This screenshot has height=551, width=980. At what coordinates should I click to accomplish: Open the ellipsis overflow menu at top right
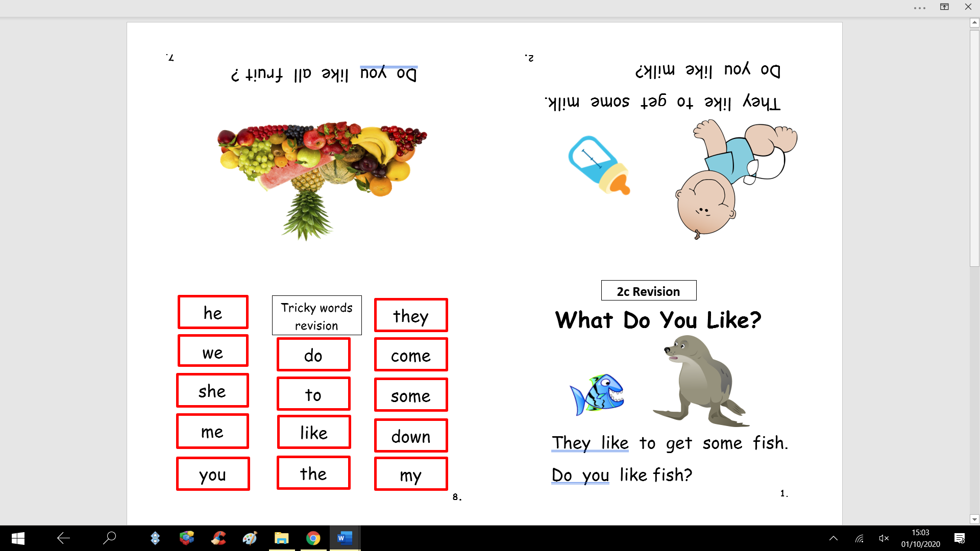pos(919,7)
